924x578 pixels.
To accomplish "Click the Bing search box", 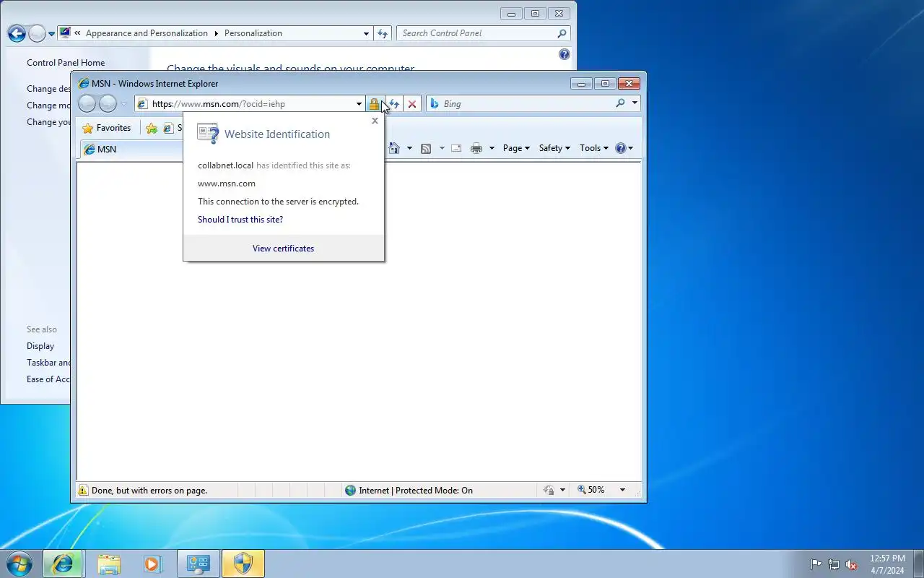I will 526,104.
